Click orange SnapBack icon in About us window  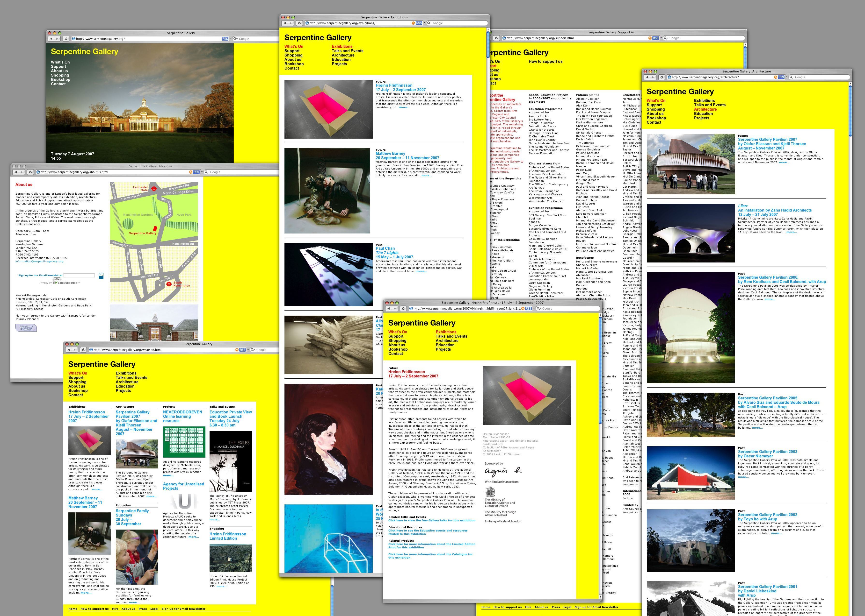[x=190, y=172]
